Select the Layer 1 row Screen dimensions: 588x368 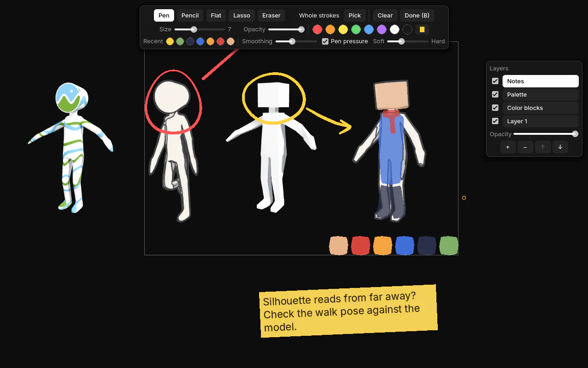(541, 121)
